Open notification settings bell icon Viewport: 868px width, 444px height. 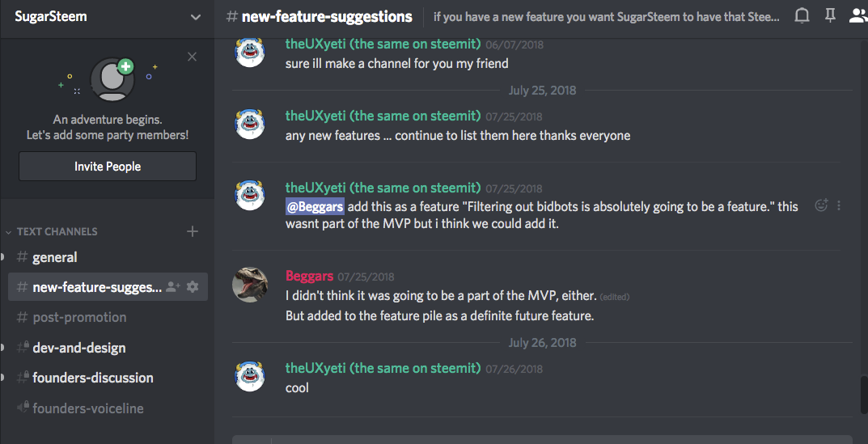pos(802,16)
